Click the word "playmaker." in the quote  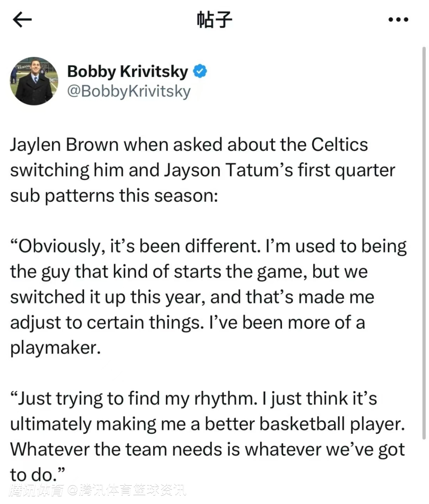click(55, 348)
